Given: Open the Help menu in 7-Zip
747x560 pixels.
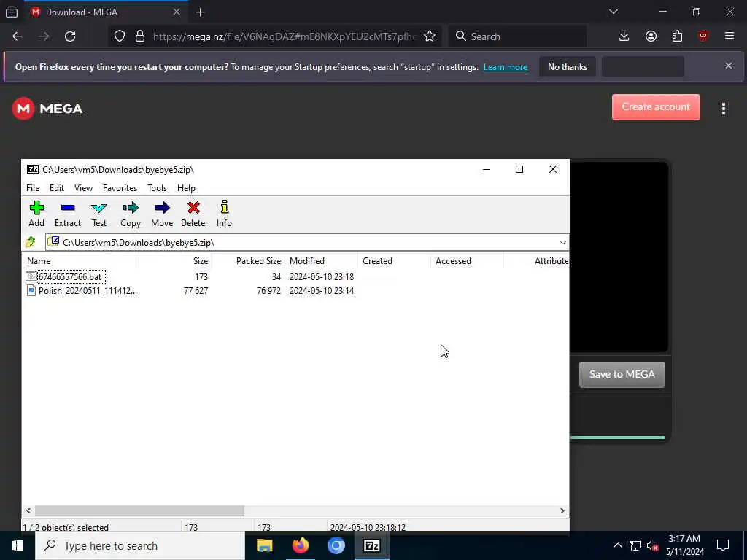Looking at the screenshot, I should click(x=186, y=188).
